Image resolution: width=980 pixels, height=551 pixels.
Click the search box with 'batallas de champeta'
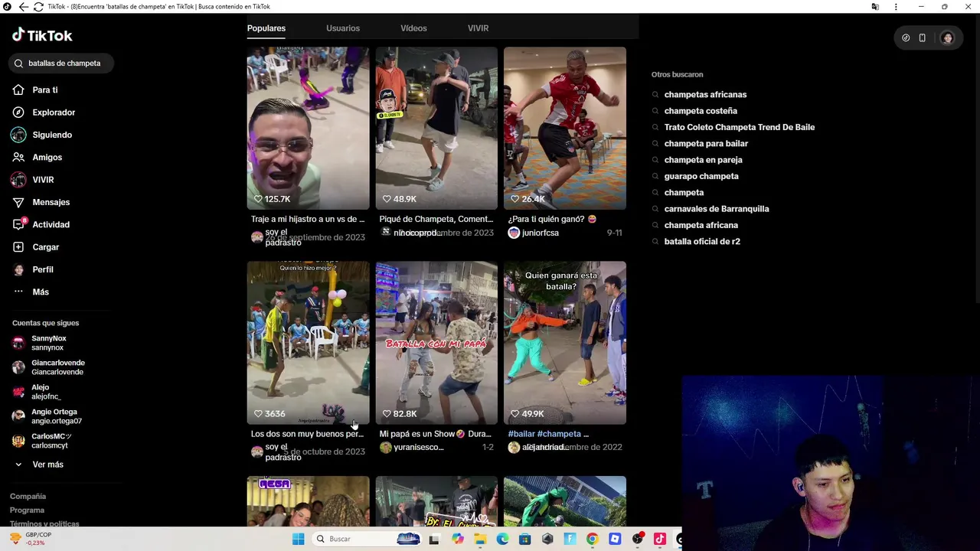point(61,64)
